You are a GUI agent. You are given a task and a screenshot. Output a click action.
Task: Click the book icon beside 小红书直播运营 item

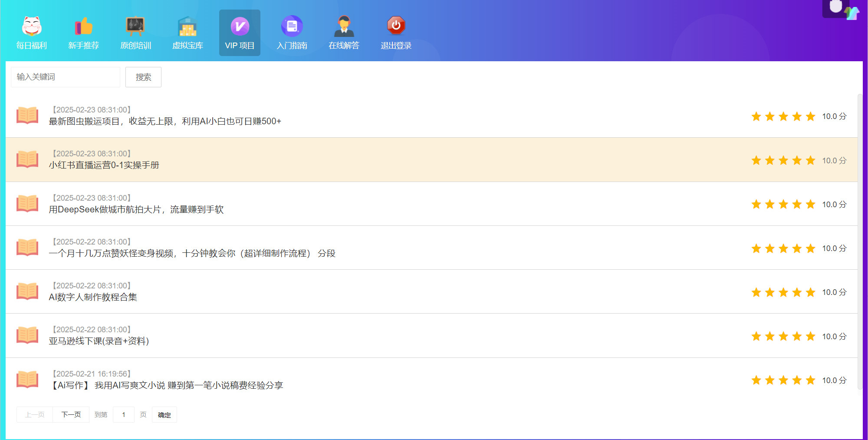27,160
